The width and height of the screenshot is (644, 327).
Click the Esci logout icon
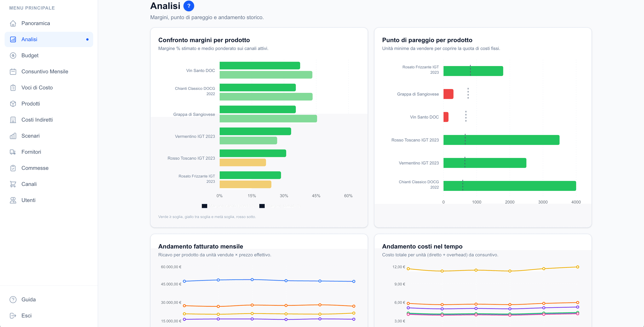13,316
